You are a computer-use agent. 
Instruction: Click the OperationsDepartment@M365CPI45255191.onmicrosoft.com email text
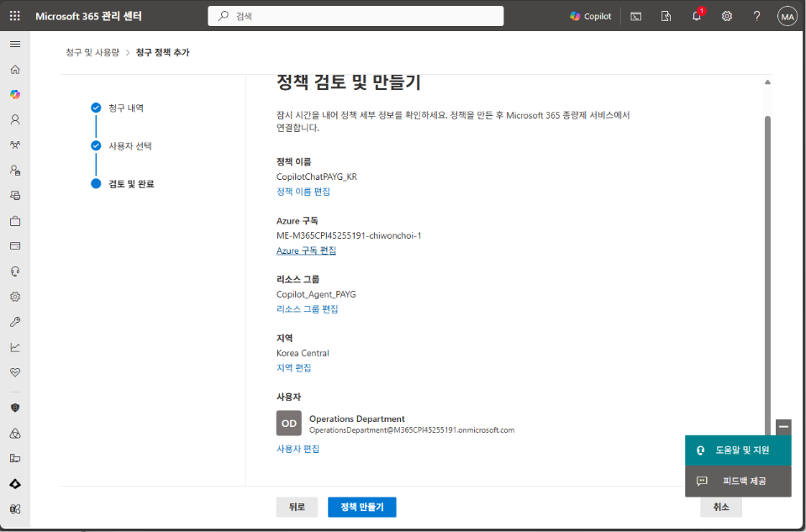click(x=412, y=430)
